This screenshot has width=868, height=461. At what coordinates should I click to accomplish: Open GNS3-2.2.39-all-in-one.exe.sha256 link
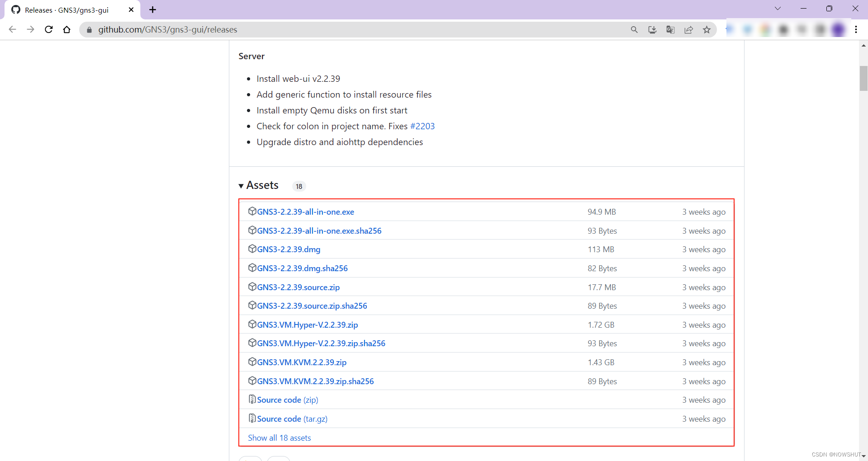pos(319,231)
